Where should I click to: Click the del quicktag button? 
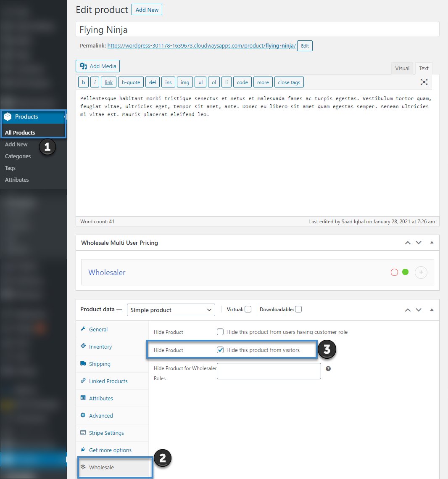coord(153,82)
